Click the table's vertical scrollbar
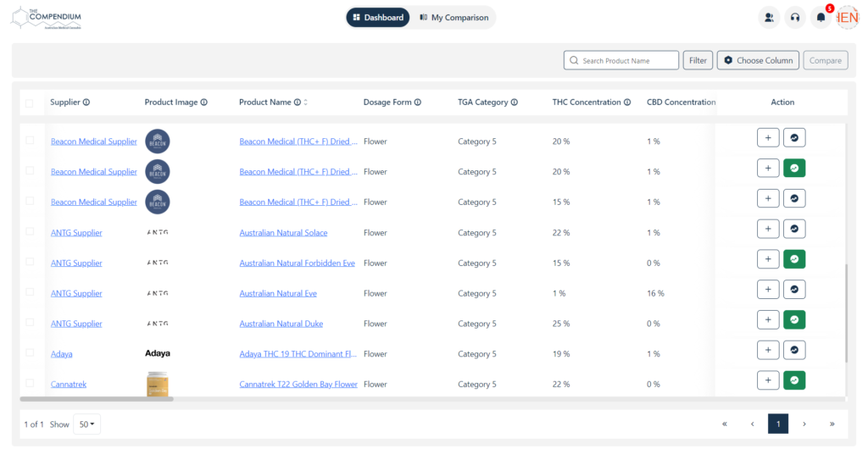Viewport: 868px width, 449px height. (845, 313)
